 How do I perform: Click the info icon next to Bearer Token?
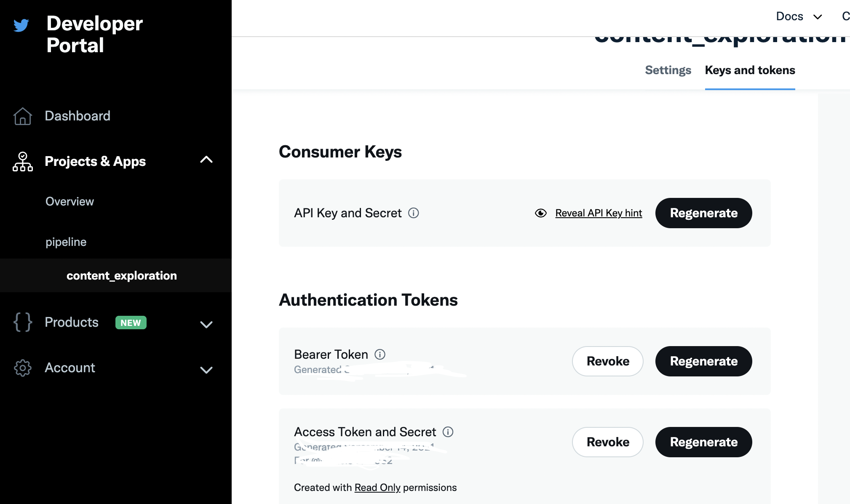coord(380,354)
